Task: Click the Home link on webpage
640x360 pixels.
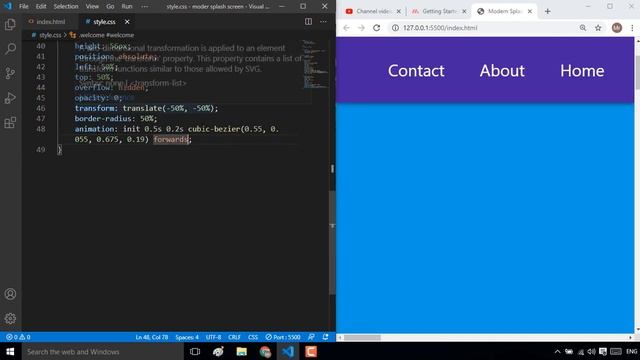Action: pos(582,71)
